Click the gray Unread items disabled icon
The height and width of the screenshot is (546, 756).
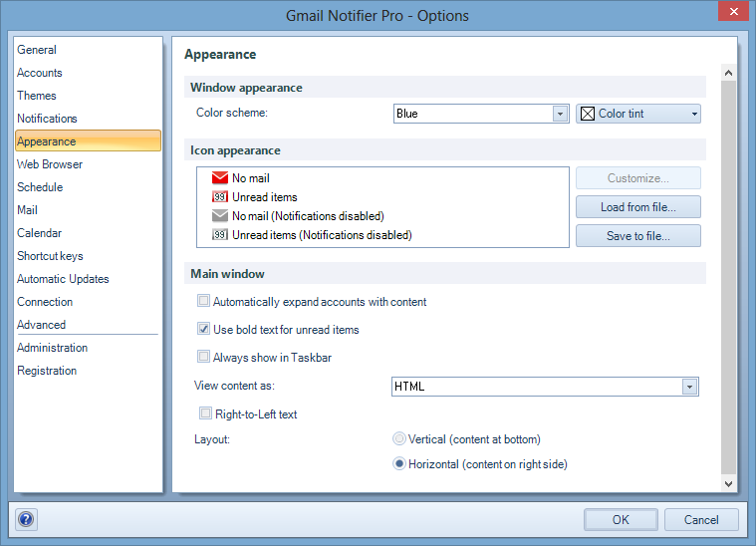point(220,235)
